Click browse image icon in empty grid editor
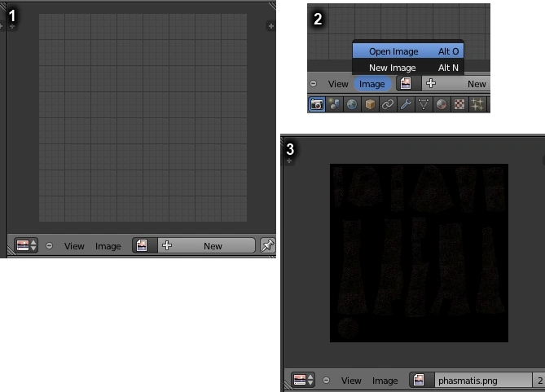Image resolution: width=545 pixels, height=392 pixels. [144, 245]
